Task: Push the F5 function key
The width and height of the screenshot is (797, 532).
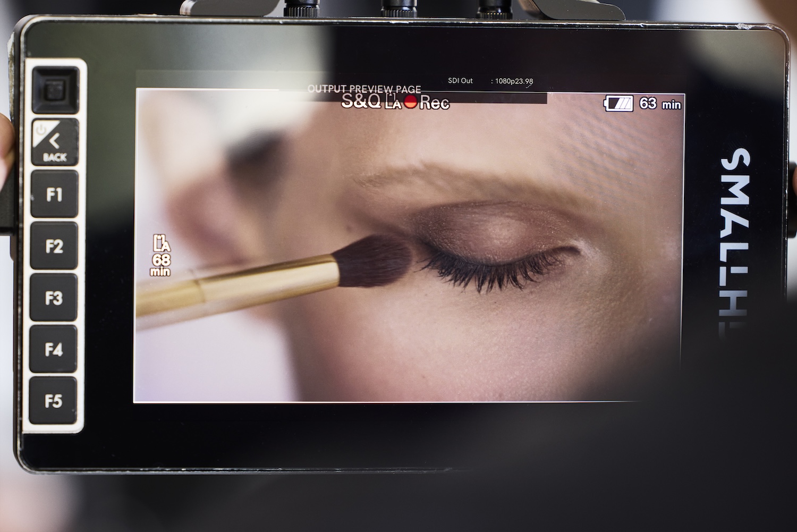Action: [x=54, y=400]
